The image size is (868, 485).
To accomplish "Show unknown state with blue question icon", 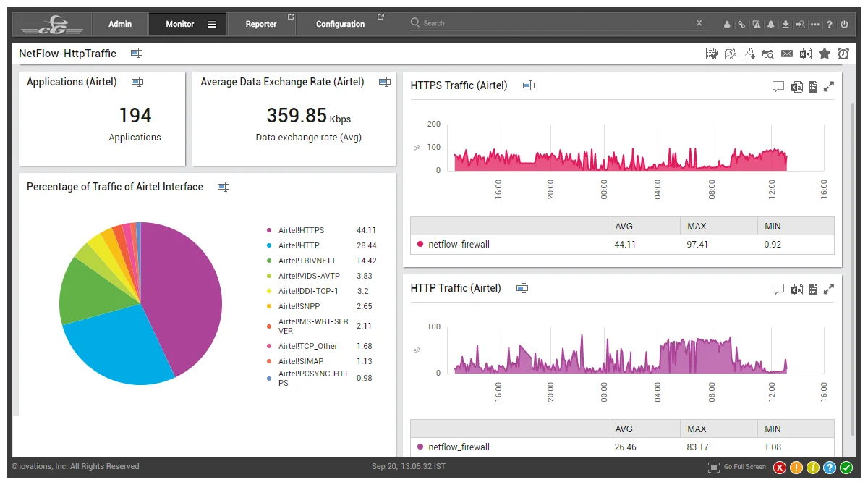I will point(830,468).
